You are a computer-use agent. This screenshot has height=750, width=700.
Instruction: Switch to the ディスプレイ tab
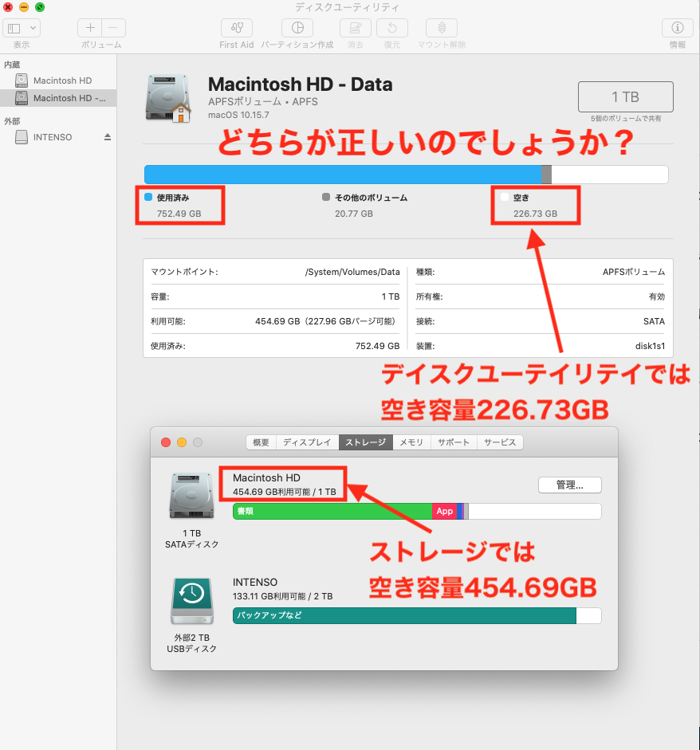(x=307, y=442)
